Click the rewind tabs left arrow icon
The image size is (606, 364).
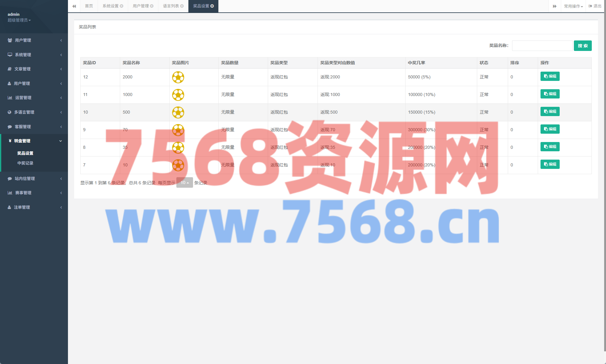tap(74, 6)
